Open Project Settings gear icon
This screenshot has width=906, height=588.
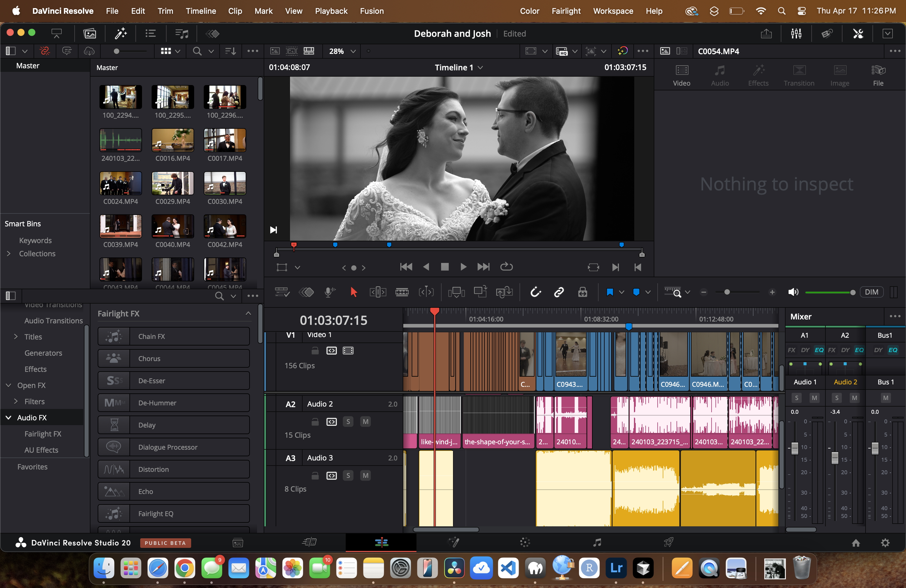click(885, 543)
